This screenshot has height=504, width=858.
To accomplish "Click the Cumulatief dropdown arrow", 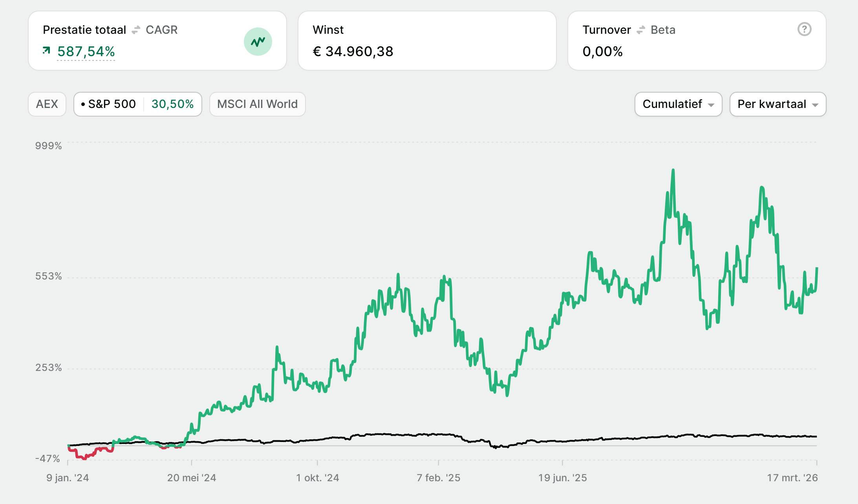I will pos(711,105).
